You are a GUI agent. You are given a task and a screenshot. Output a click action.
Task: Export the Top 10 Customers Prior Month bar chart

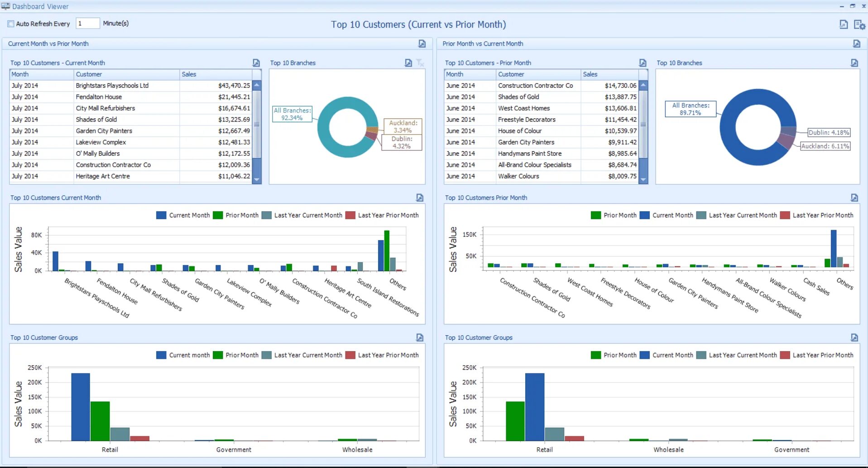(854, 198)
